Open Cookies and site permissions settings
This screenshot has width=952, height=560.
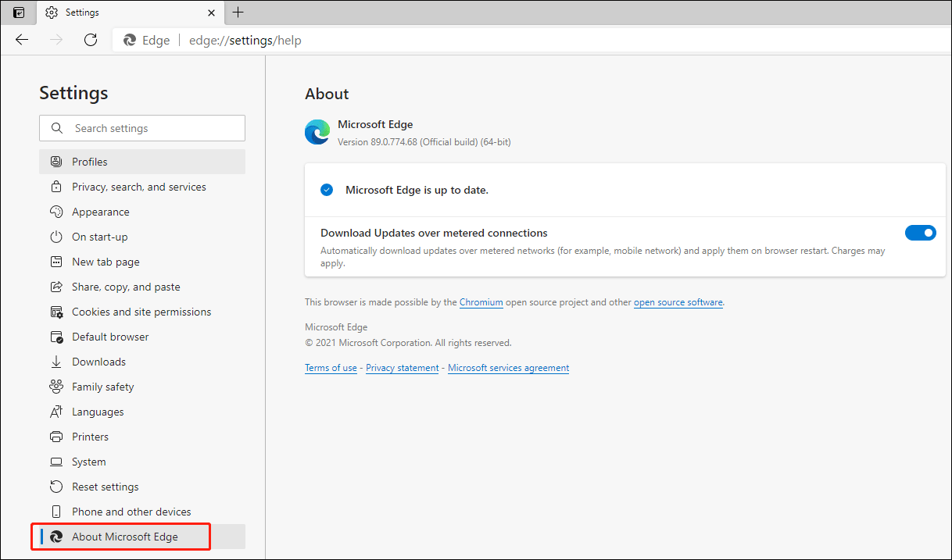pos(141,312)
